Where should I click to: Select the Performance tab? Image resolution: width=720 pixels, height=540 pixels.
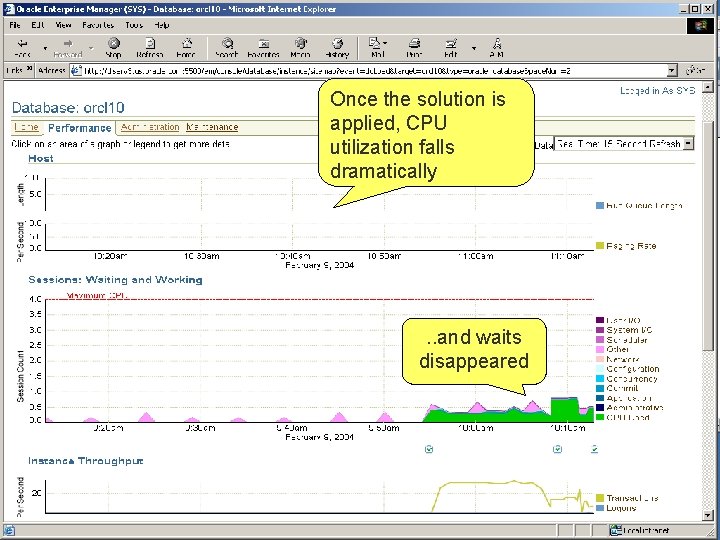tap(80, 128)
